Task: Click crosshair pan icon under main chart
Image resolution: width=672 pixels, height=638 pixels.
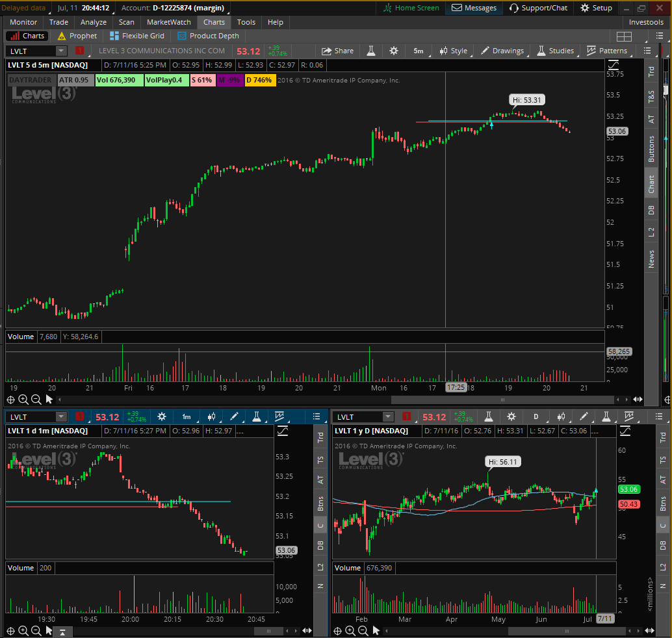Action: point(10,400)
